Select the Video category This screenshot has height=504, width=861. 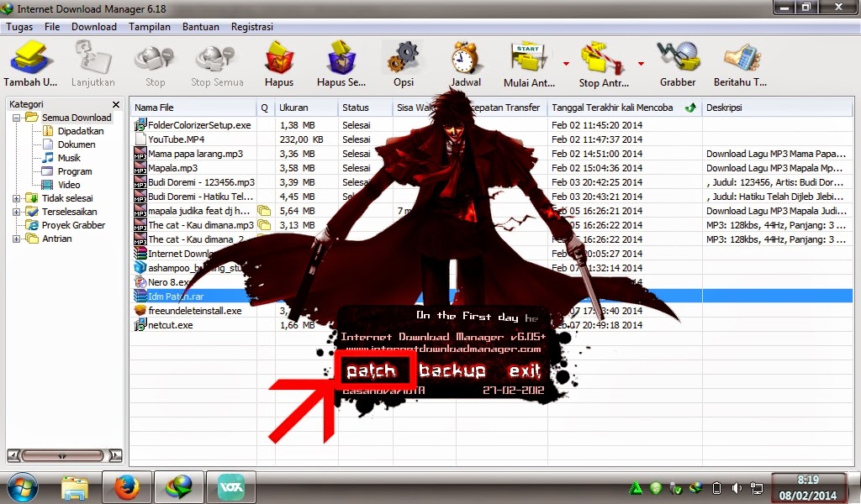click(x=69, y=185)
